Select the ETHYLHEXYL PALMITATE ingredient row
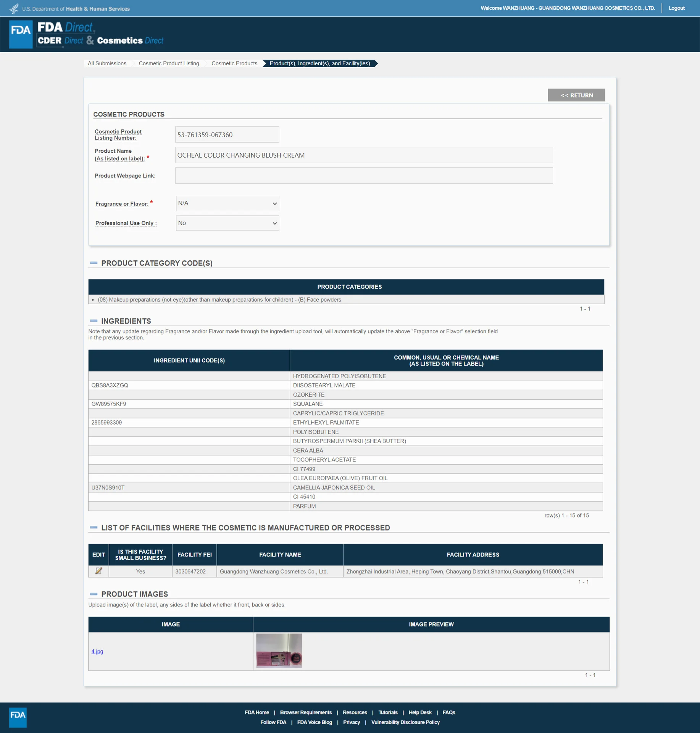The image size is (700, 733). pyautogui.click(x=345, y=423)
